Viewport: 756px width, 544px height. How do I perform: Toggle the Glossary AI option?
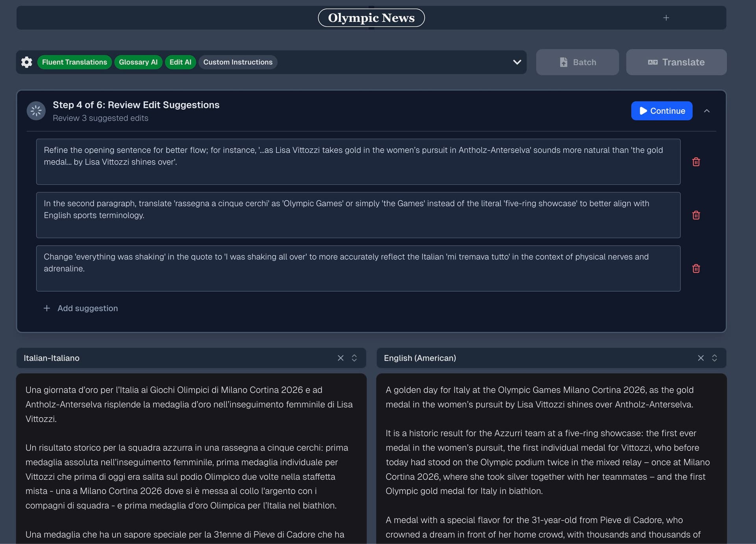(138, 62)
